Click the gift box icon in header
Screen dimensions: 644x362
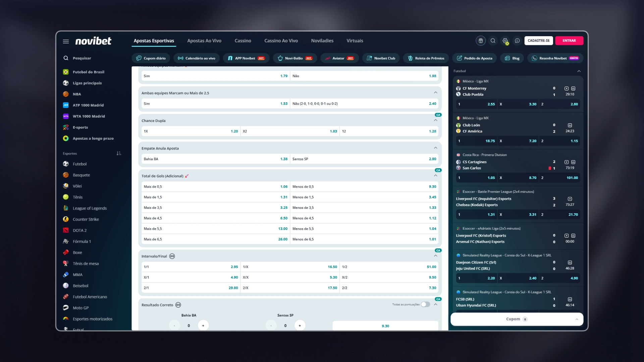(x=481, y=41)
